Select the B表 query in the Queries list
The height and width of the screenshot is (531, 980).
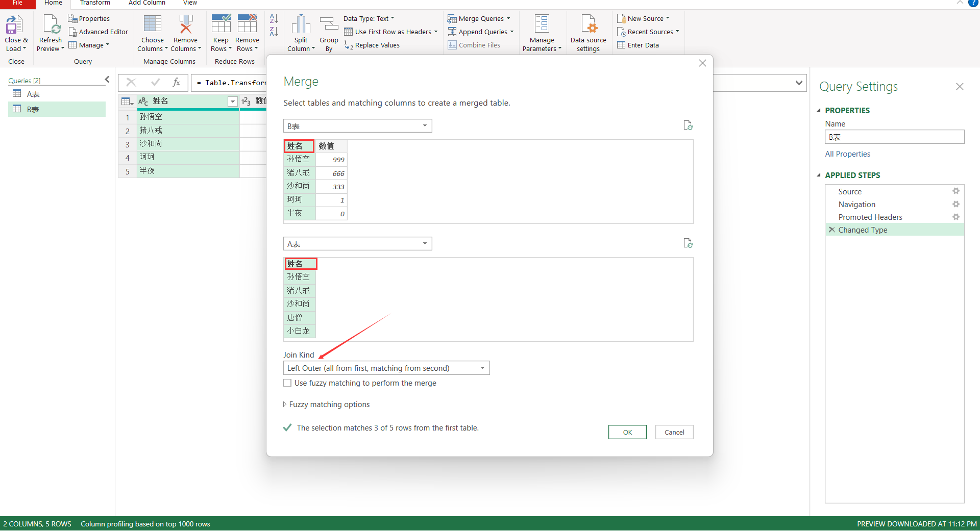[x=57, y=109]
